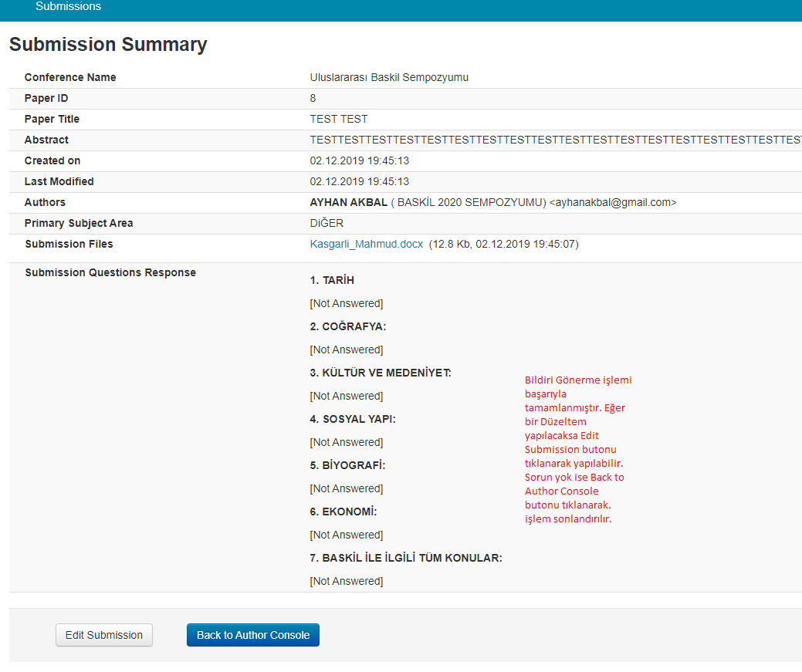Click Not Answered under COĞRAFYA

tap(346, 350)
